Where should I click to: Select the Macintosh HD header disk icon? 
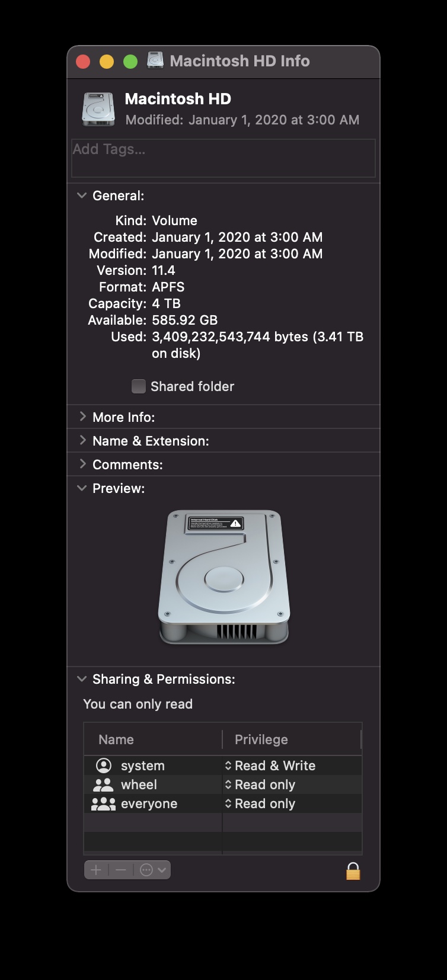point(98,109)
